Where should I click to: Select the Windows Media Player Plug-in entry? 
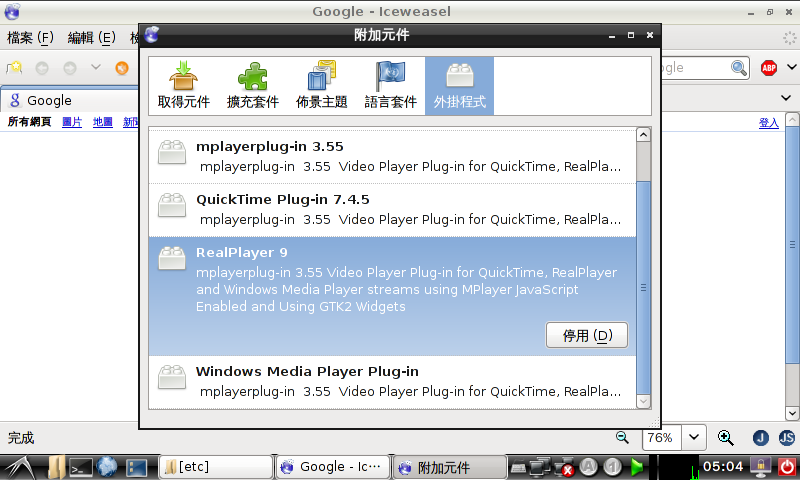(392, 382)
